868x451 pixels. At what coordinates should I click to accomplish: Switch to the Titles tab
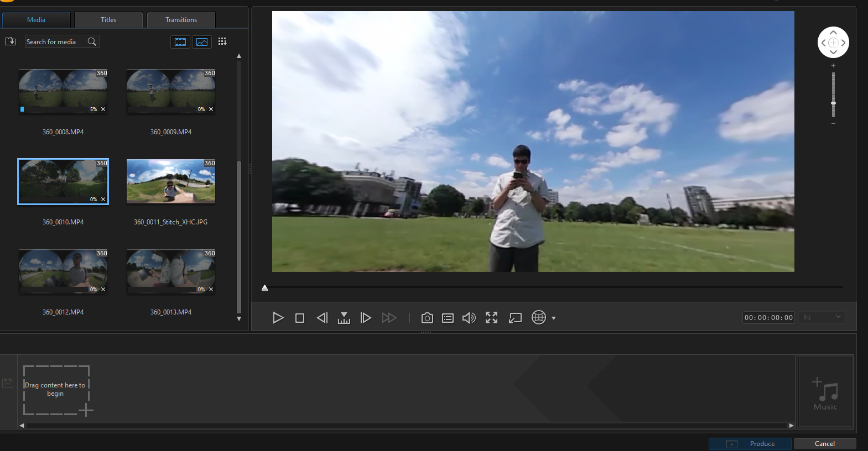108,19
